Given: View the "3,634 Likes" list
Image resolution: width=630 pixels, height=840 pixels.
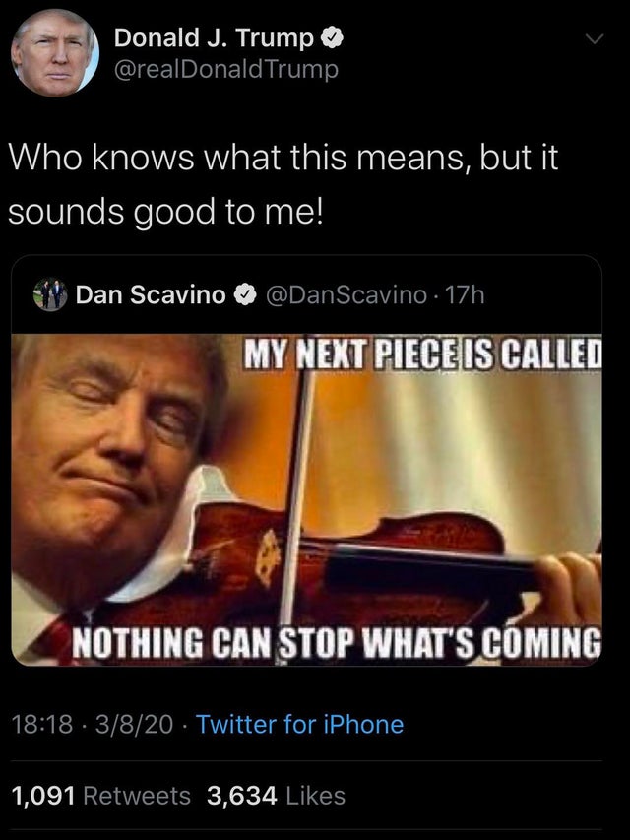Looking at the screenshot, I should coord(276,795).
